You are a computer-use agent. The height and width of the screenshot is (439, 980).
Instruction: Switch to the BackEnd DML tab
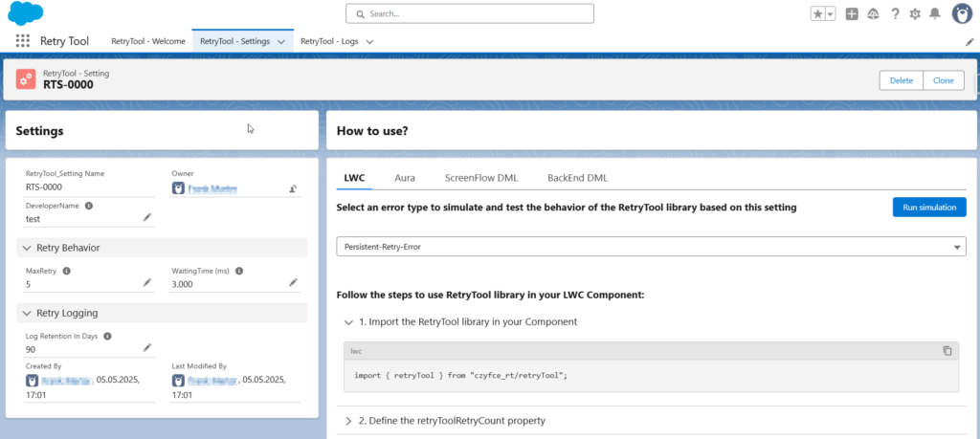(577, 178)
